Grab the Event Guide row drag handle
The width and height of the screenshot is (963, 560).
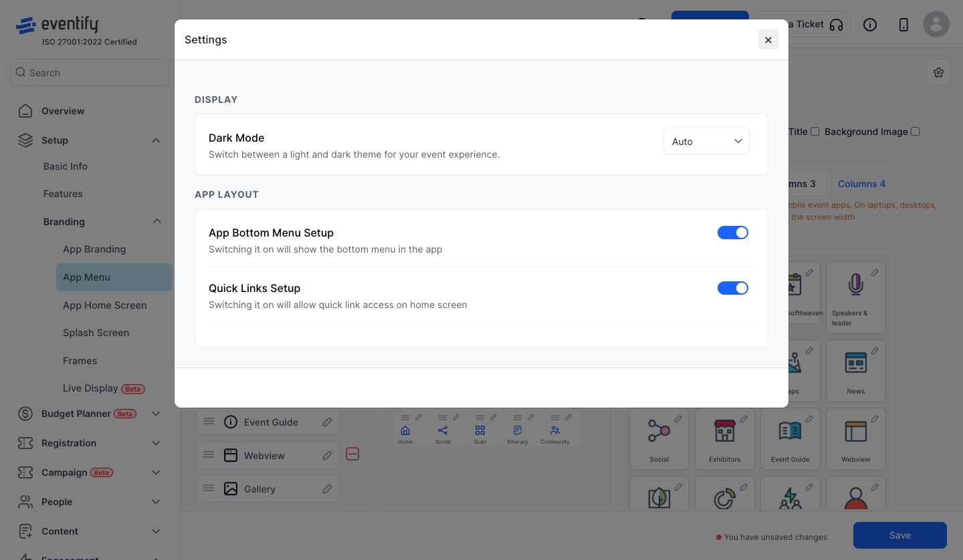pyautogui.click(x=209, y=421)
